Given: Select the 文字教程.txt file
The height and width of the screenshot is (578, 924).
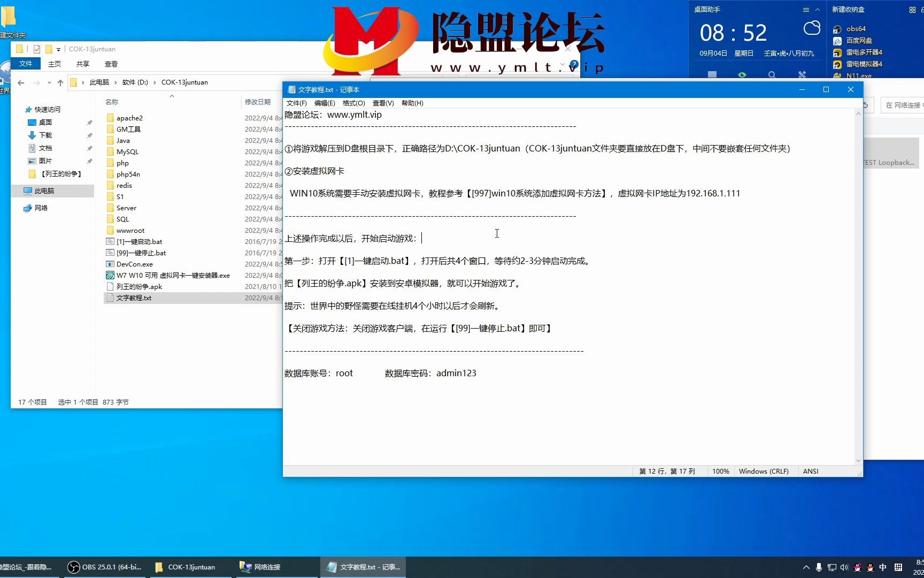Looking at the screenshot, I should [x=134, y=298].
